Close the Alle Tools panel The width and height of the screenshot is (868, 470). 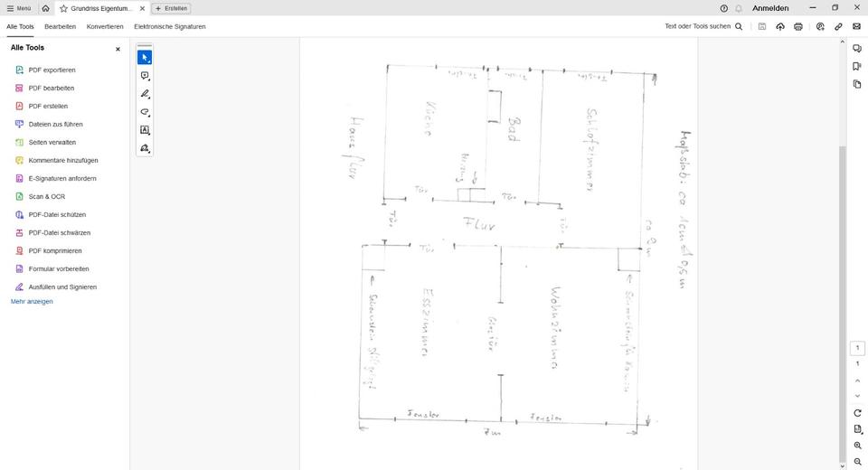(118, 49)
